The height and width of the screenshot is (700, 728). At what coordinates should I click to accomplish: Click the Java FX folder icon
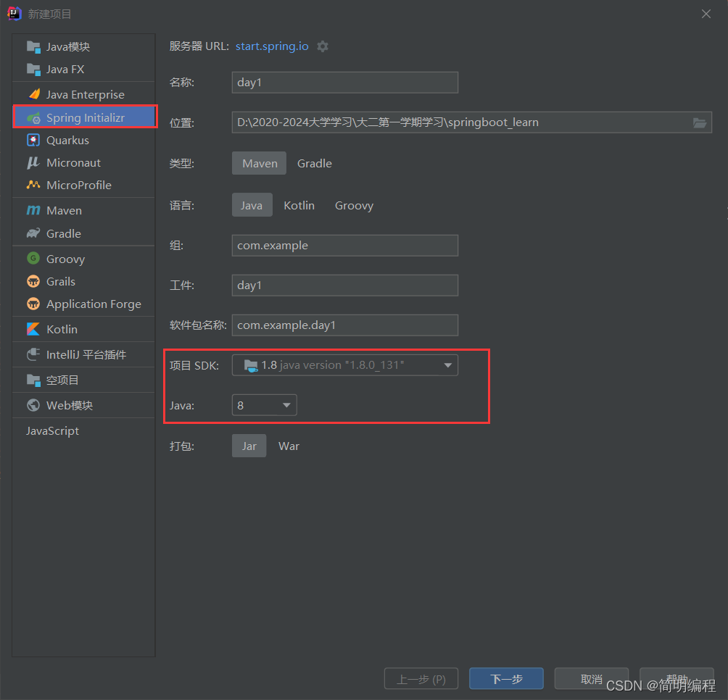coord(33,70)
